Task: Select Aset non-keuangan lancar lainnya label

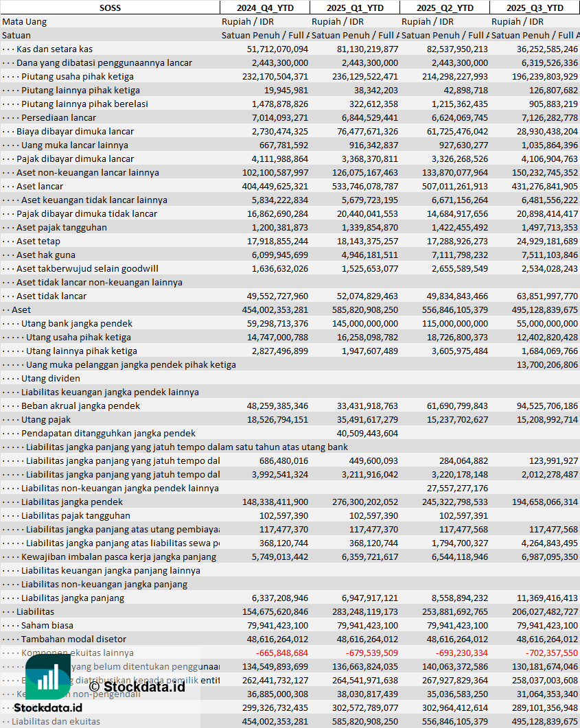Action: (x=88, y=173)
